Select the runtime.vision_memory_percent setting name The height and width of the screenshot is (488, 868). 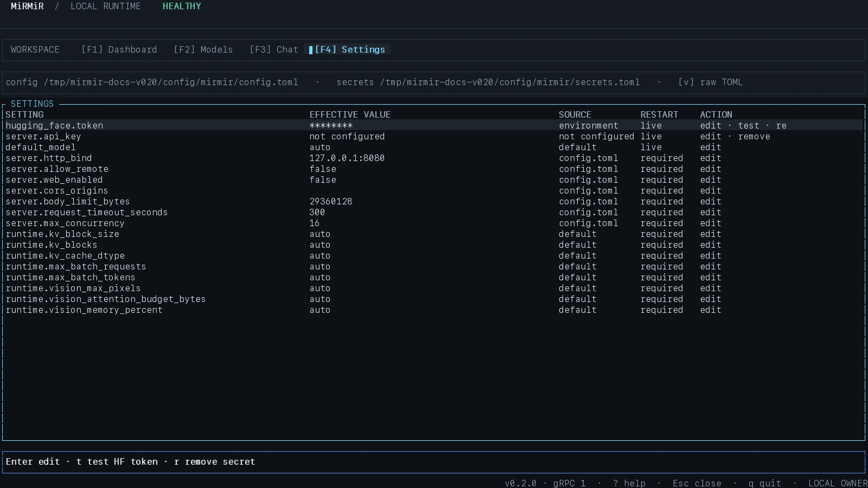[x=84, y=310]
